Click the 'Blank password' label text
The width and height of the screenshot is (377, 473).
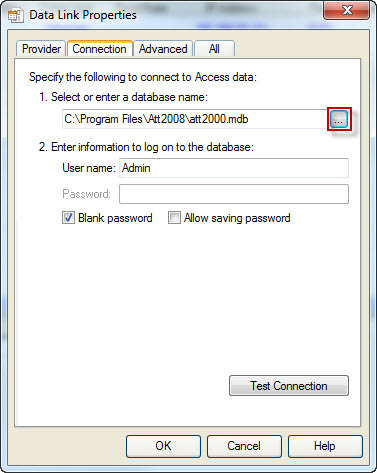[x=115, y=218]
